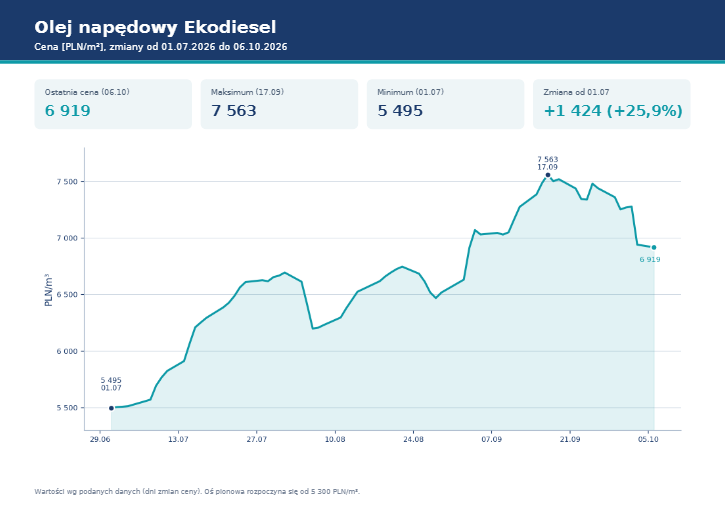Click the maximum point marker at 17.09

click(x=548, y=175)
